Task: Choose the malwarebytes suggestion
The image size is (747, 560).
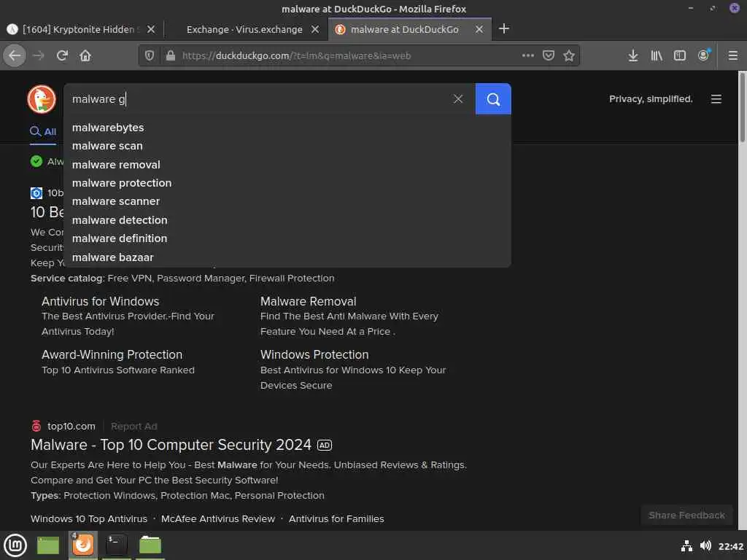Action: [x=287, y=128]
